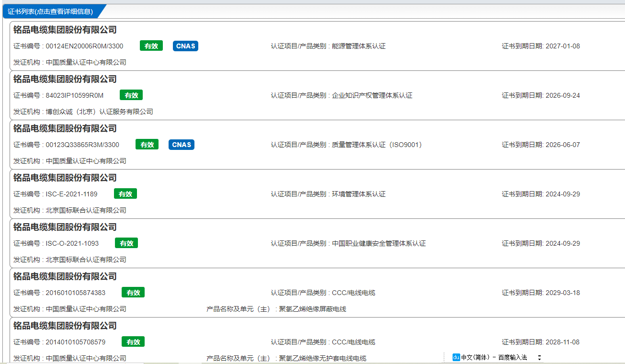Image resolution: width=625 pixels, height=364 pixels.
Task: Click the 有效 badge next to ISC-E-2021-1189
Action: [x=125, y=194]
